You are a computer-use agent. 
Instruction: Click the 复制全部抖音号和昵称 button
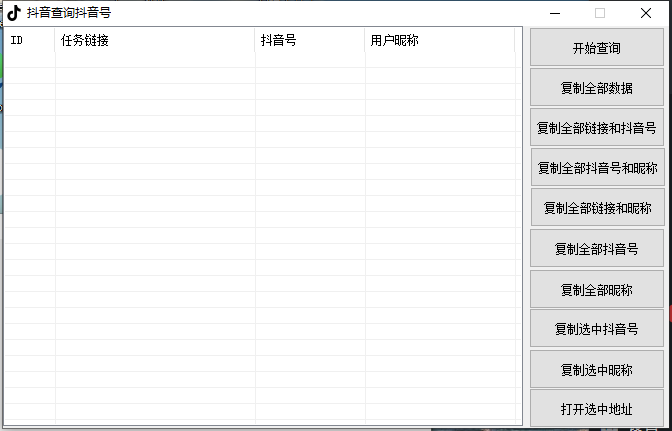tap(596, 168)
